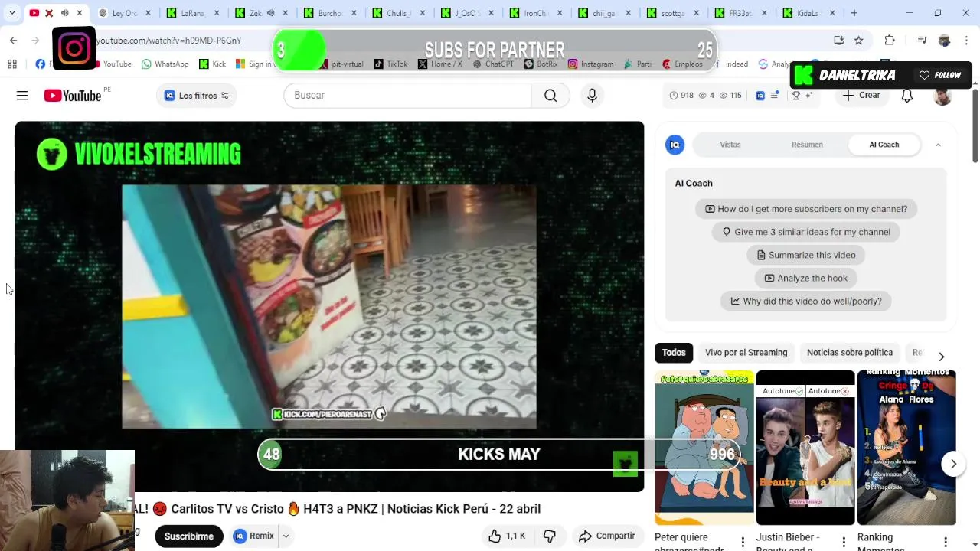The height and width of the screenshot is (551, 980).
Task: Open the account avatar menu
Action: [942, 96]
